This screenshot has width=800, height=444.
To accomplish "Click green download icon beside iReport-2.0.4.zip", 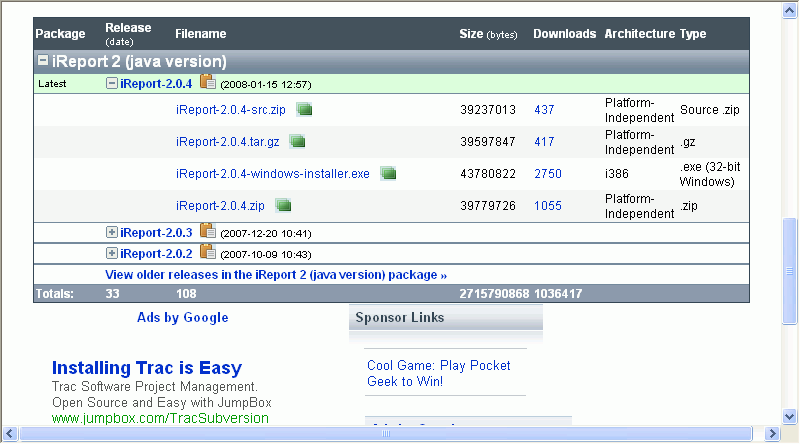I will pos(283,206).
